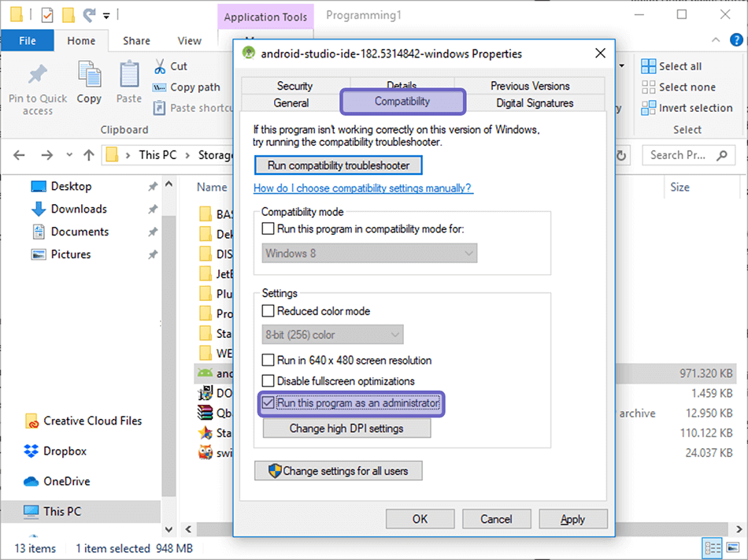The width and height of the screenshot is (748, 560).
Task: Toggle the Reduced color mode checkbox
Action: tap(268, 311)
